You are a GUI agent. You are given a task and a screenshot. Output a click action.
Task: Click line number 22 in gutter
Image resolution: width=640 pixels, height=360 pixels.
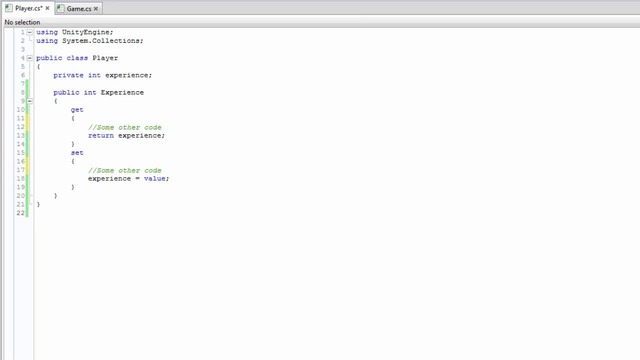coord(20,213)
